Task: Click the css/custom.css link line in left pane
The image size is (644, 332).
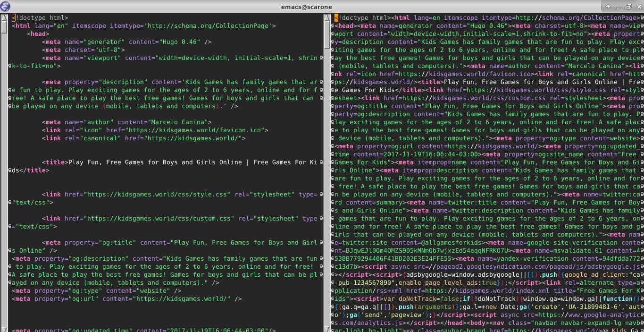Action: (x=180, y=219)
